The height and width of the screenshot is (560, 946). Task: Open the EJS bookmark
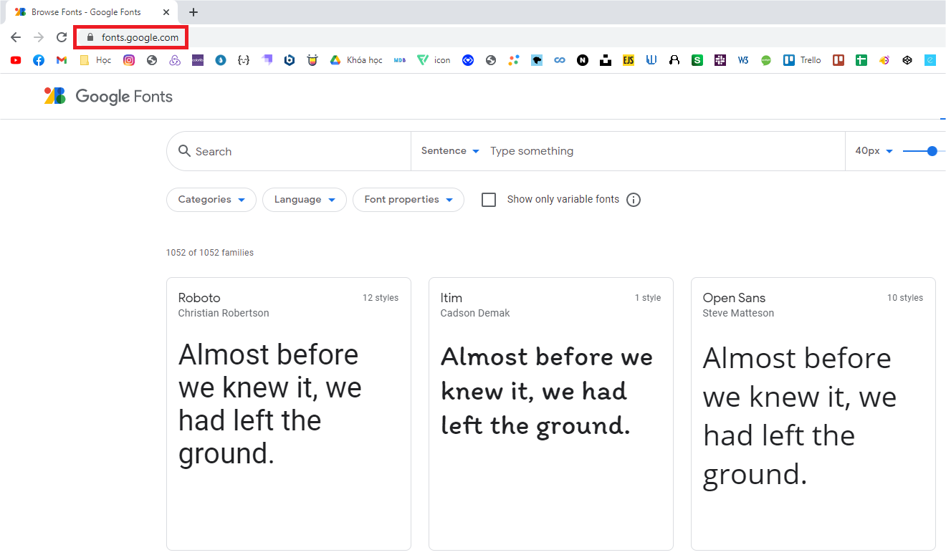(629, 60)
